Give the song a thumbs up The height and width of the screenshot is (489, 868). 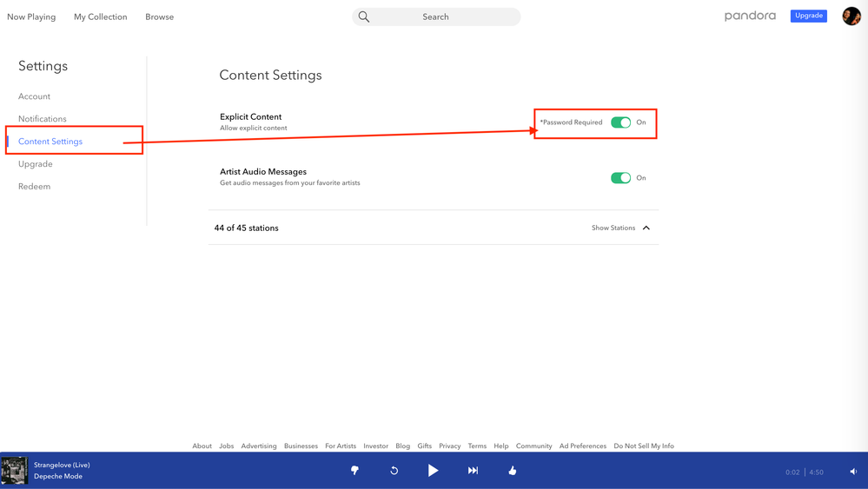[x=512, y=471]
